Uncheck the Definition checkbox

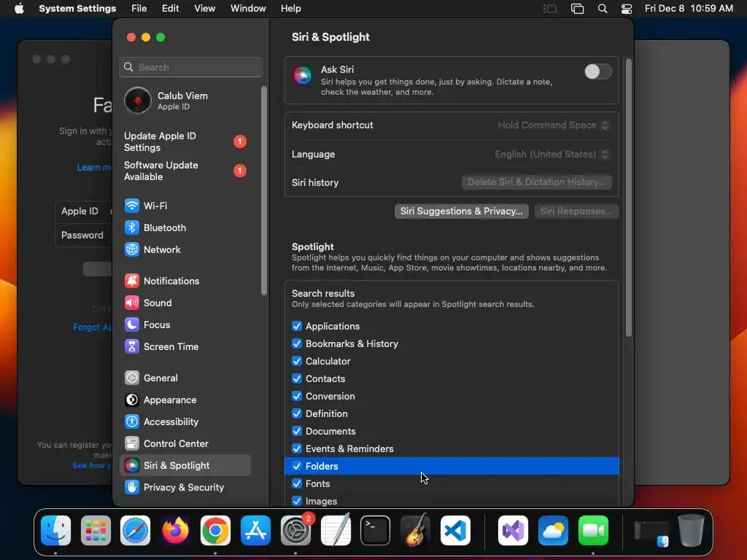click(297, 414)
